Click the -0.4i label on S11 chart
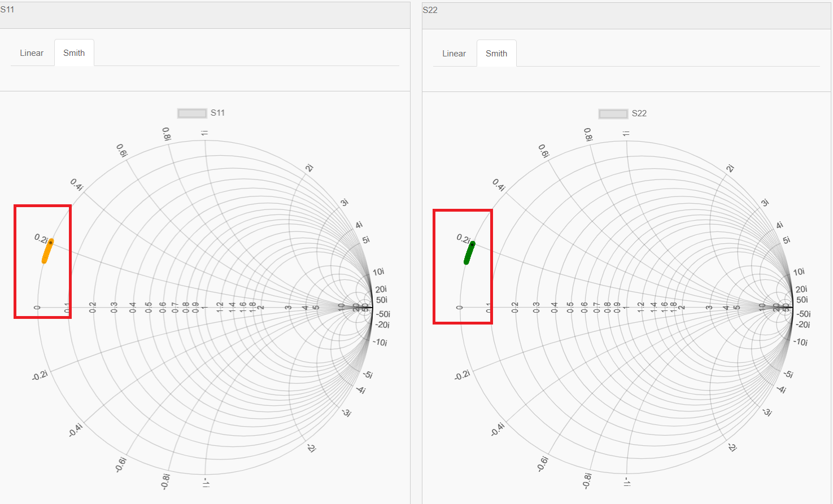The height and width of the screenshot is (504, 833). 76,430
